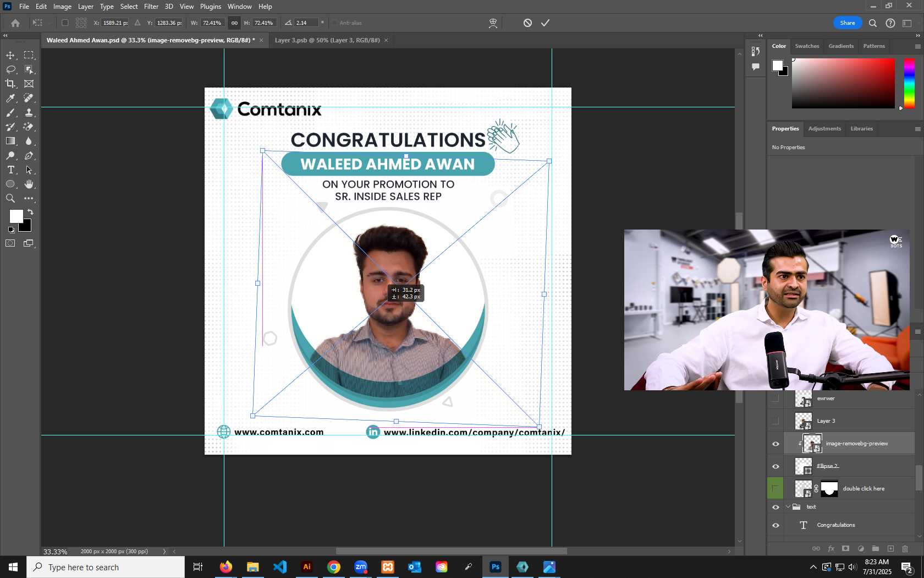Open the Windows Start menu
The height and width of the screenshot is (578, 924).
pyautogui.click(x=13, y=567)
